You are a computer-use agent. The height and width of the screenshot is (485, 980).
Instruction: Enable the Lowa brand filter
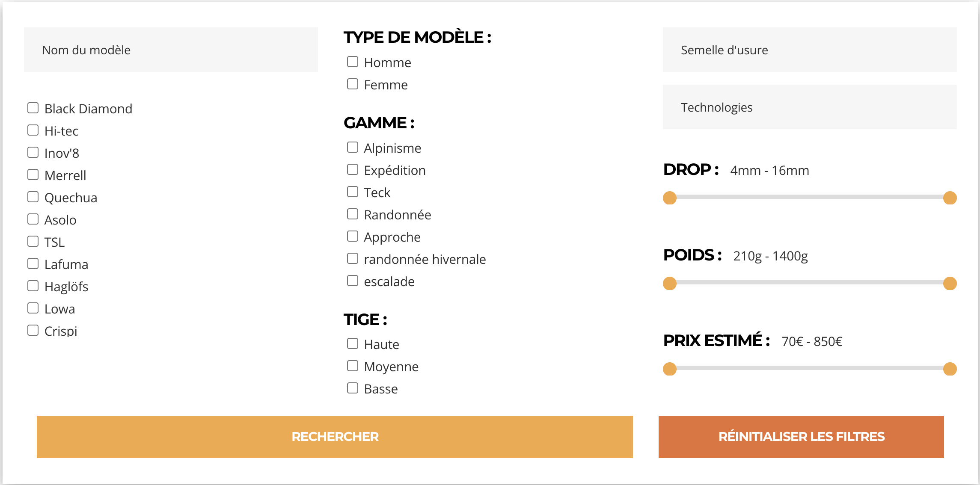point(33,308)
